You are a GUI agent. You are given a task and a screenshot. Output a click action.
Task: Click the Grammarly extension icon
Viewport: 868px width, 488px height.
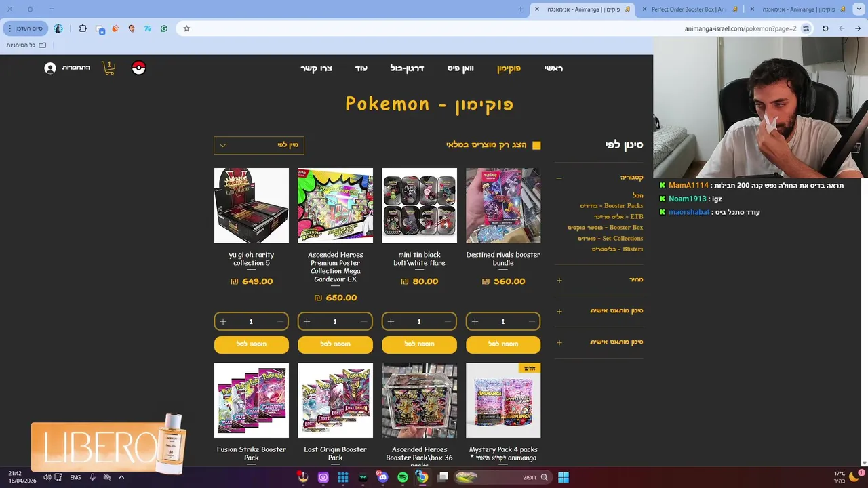coord(164,28)
